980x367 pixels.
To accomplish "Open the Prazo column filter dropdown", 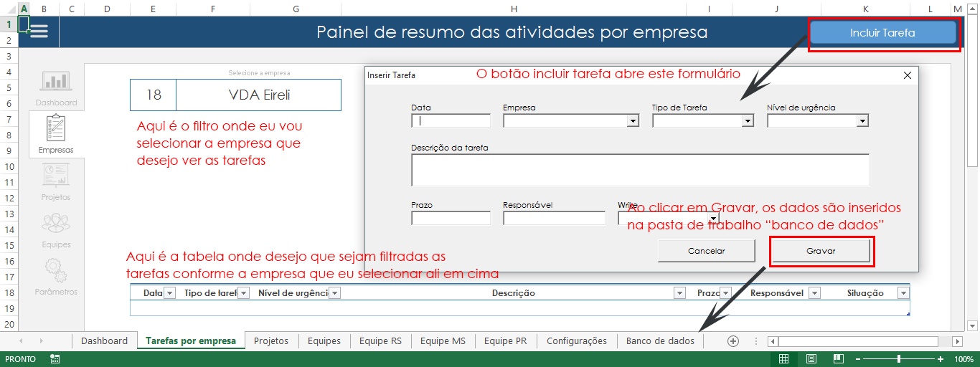I will [x=725, y=292].
